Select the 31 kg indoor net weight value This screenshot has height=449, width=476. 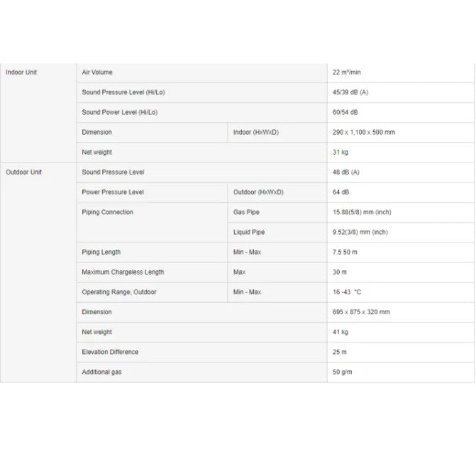[x=341, y=152]
